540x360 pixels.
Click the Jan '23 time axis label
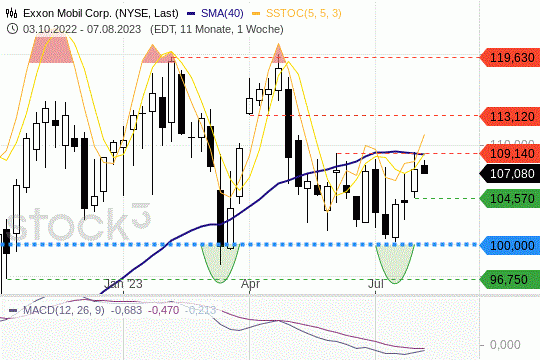(x=123, y=284)
